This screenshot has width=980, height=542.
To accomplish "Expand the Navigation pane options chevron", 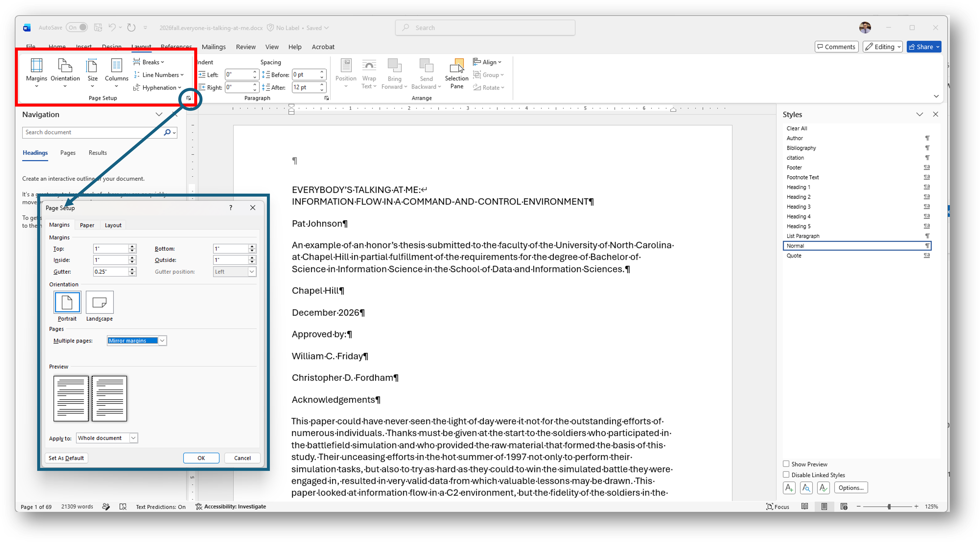I will [x=159, y=114].
